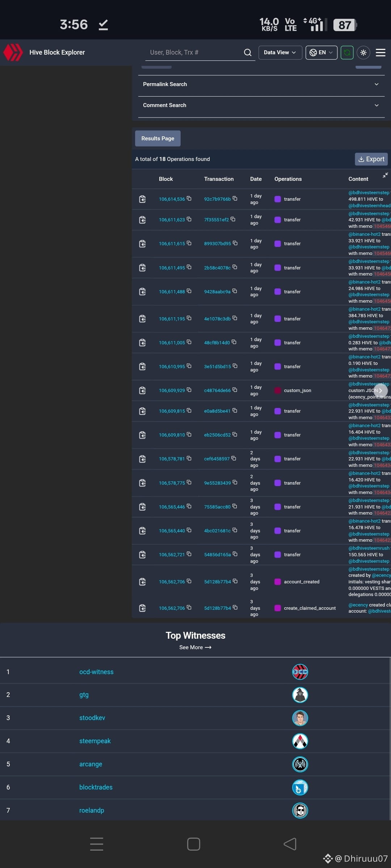Focus the User, Block, Trx search field

coord(195,52)
